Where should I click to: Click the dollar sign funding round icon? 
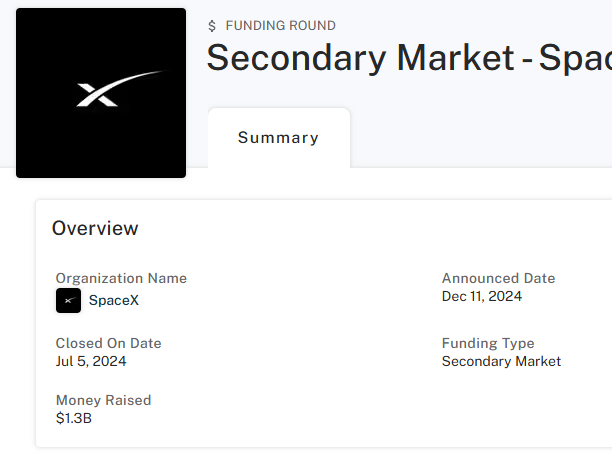(212, 25)
